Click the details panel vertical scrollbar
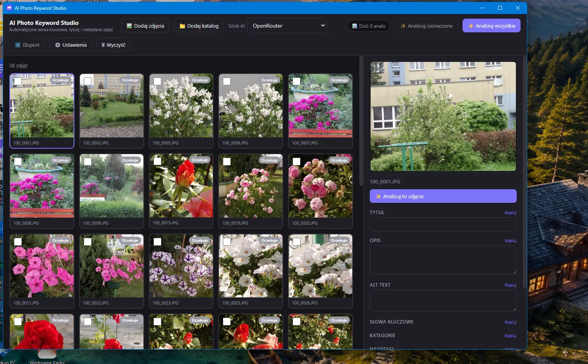Viewport: 588px width, 364px height. click(x=524, y=171)
